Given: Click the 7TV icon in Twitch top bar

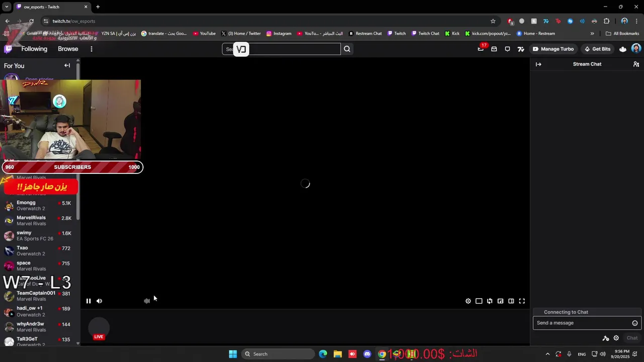Looking at the screenshot, I should (x=521, y=49).
